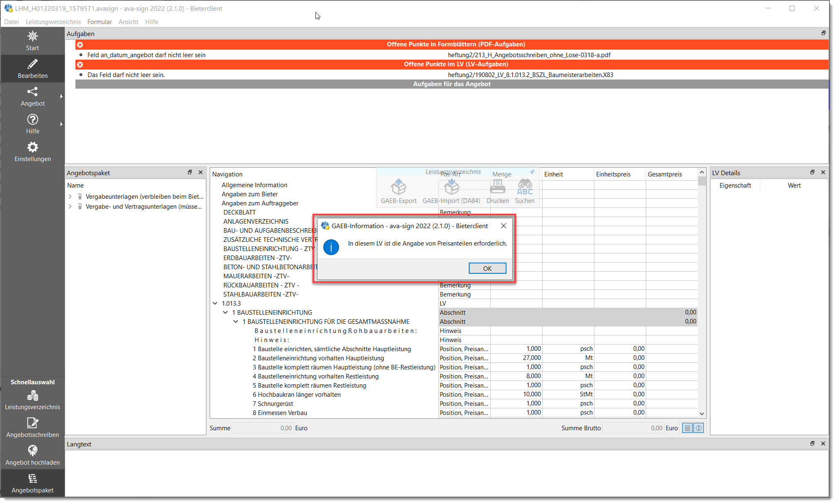This screenshot has height=504, width=836.
Task: Select the Bearbeiten pencil icon
Action: 32,64
